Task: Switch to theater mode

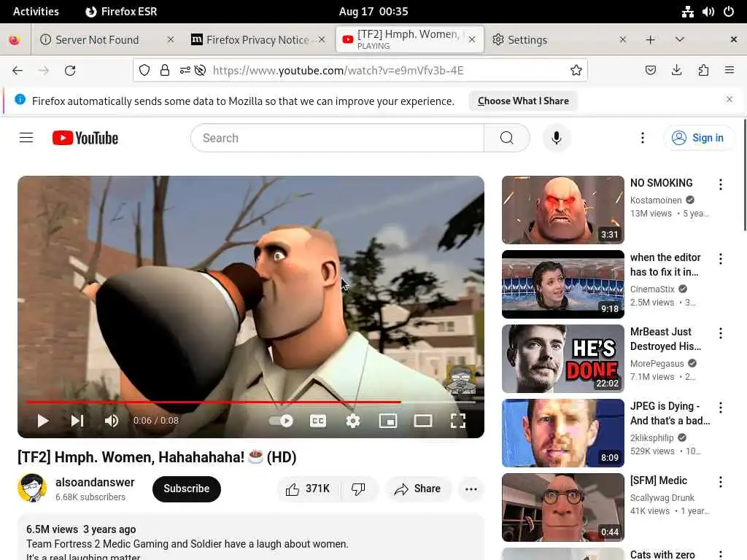Action: [x=423, y=421]
